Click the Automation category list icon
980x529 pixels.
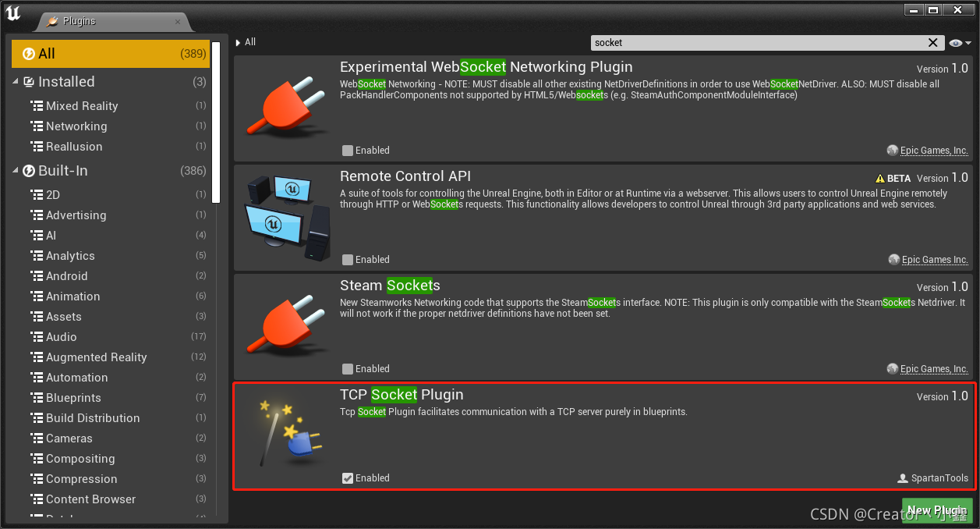(x=37, y=377)
